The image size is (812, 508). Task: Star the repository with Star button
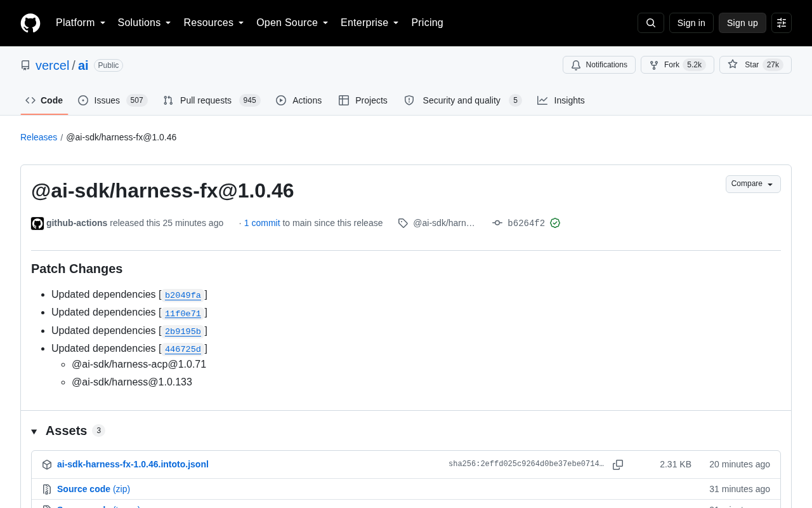tap(756, 65)
